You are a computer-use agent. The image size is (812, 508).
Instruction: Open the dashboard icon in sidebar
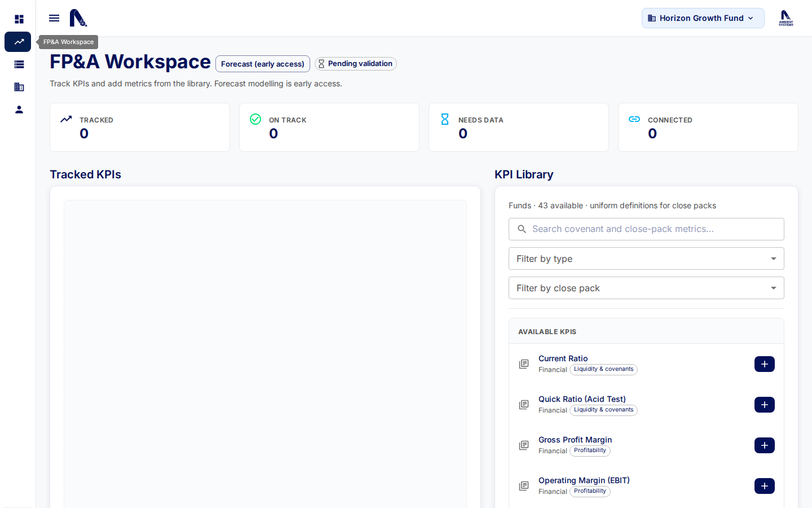19,19
